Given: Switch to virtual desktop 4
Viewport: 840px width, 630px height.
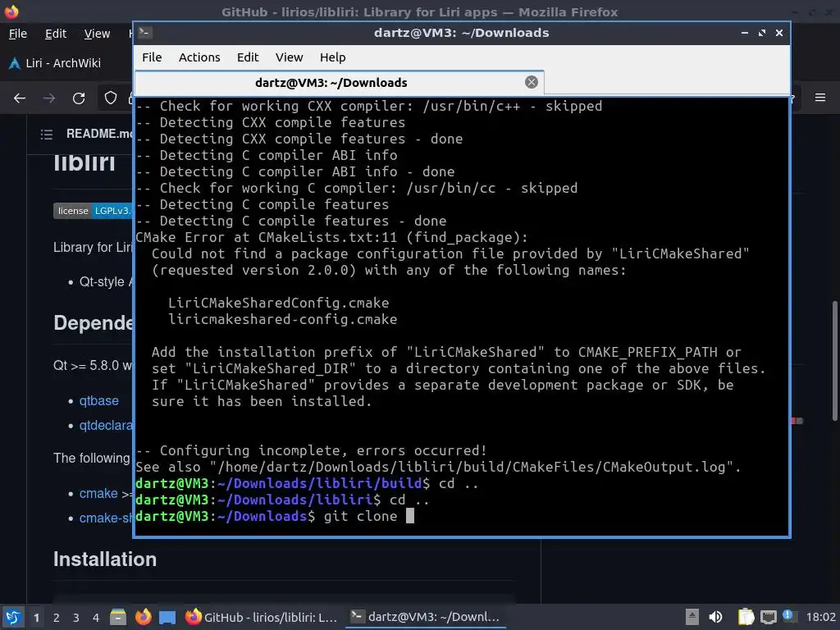Looking at the screenshot, I should 96,618.
